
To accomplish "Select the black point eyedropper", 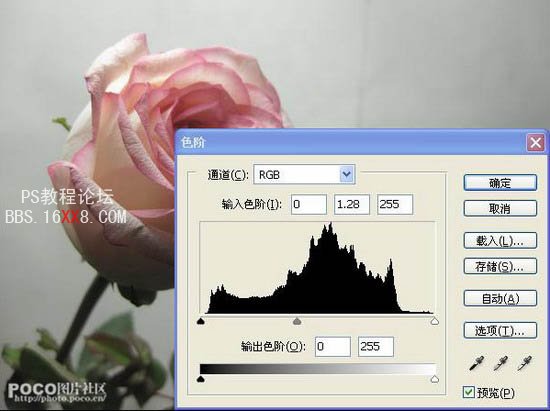I will point(477,363).
